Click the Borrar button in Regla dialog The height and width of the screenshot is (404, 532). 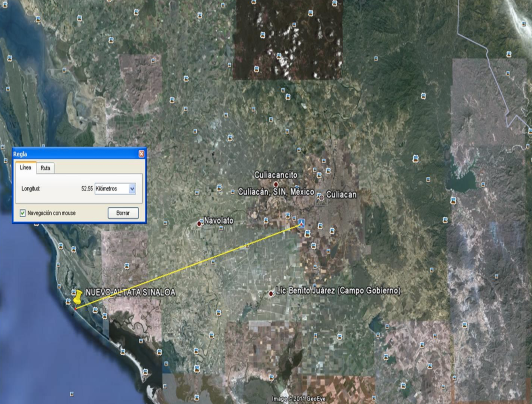coord(123,213)
